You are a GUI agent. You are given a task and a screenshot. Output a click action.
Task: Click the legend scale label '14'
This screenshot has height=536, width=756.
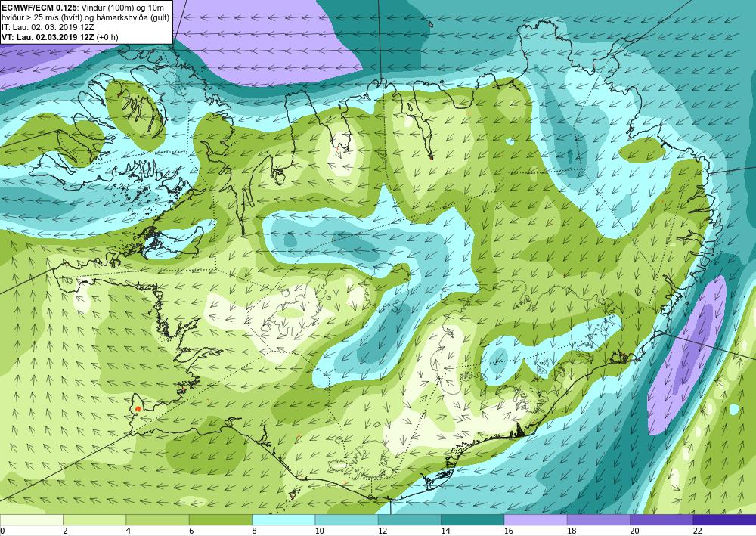tap(446, 531)
